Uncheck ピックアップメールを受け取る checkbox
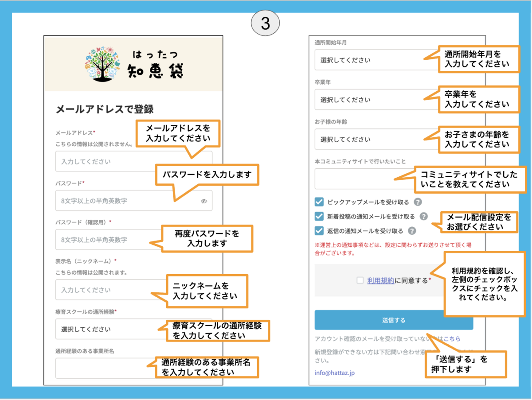Image resolution: width=532 pixels, height=400 pixels. coord(319,202)
